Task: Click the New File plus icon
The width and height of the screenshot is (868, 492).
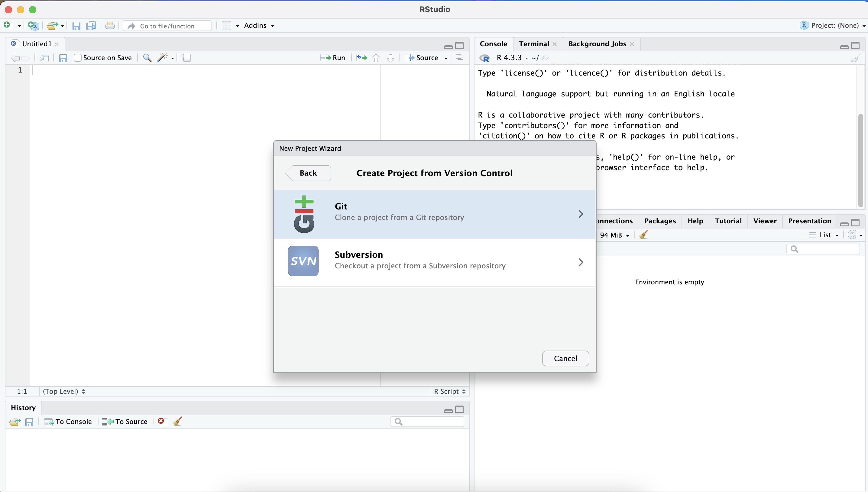Action: click(x=7, y=25)
